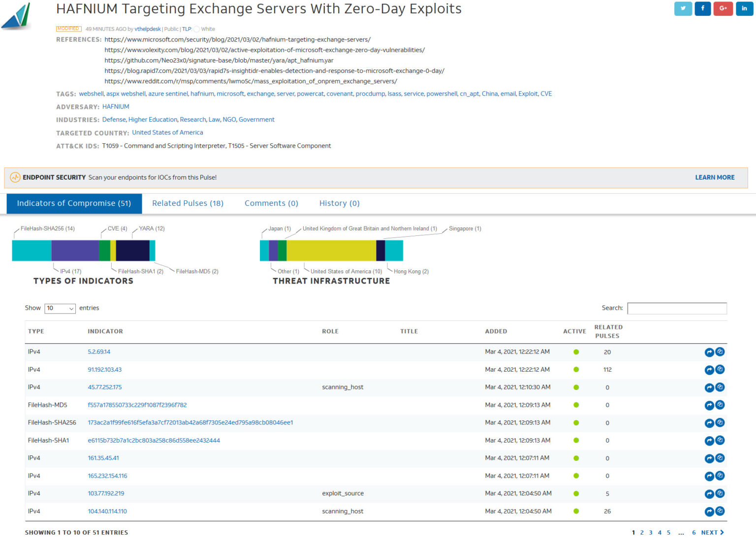Screen dimensions: 756x545
Task: Share this pulse on Facebook
Action: (703, 8)
